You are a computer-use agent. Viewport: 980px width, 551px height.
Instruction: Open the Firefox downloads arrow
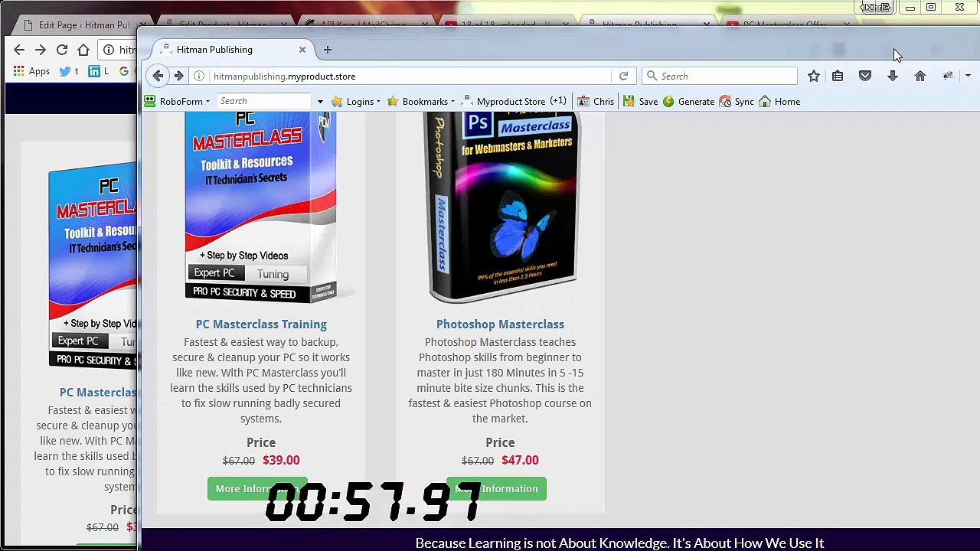point(893,76)
